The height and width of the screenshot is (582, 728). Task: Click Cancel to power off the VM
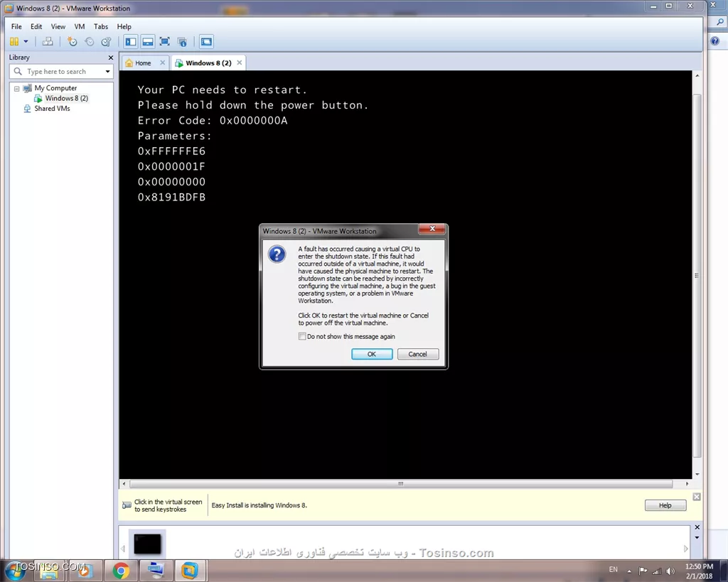(418, 354)
